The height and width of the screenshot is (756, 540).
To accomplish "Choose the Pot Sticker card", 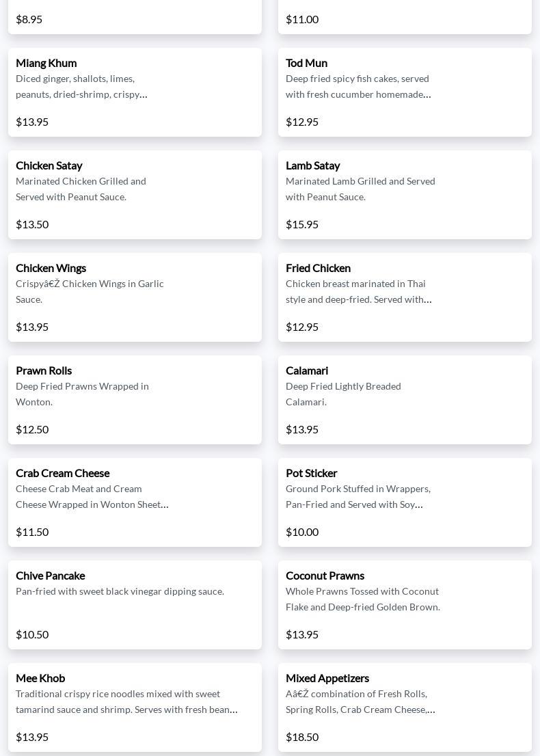I will [x=405, y=502].
